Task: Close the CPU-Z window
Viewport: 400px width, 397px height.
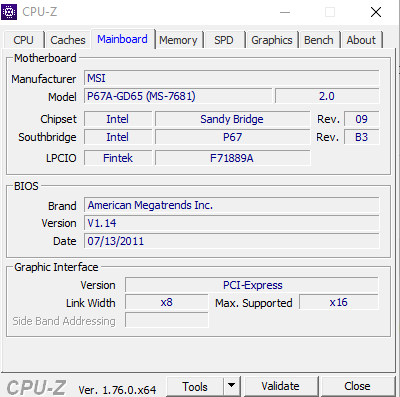Action: point(376,12)
